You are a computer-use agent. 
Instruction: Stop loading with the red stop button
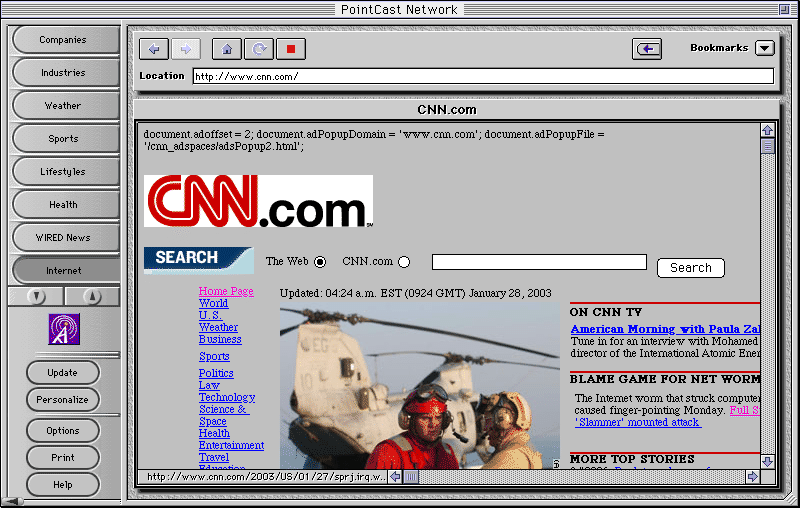click(291, 49)
